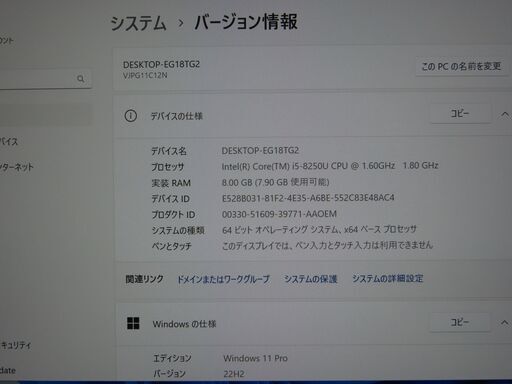Click the バージョン label
Viewport: 512px width, 384px height.
pos(169,374)
